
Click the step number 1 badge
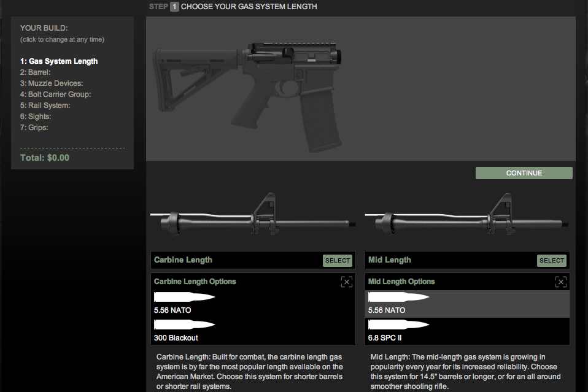(174, 7)
